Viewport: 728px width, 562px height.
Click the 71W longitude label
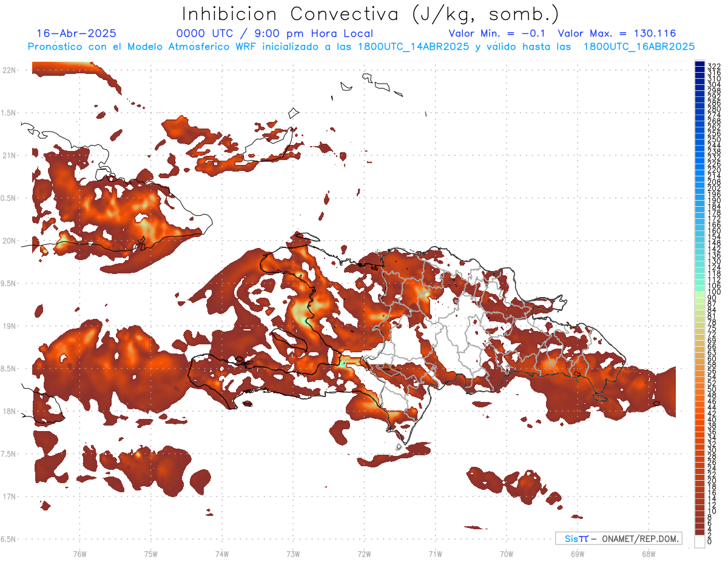(x=435, y=554)
